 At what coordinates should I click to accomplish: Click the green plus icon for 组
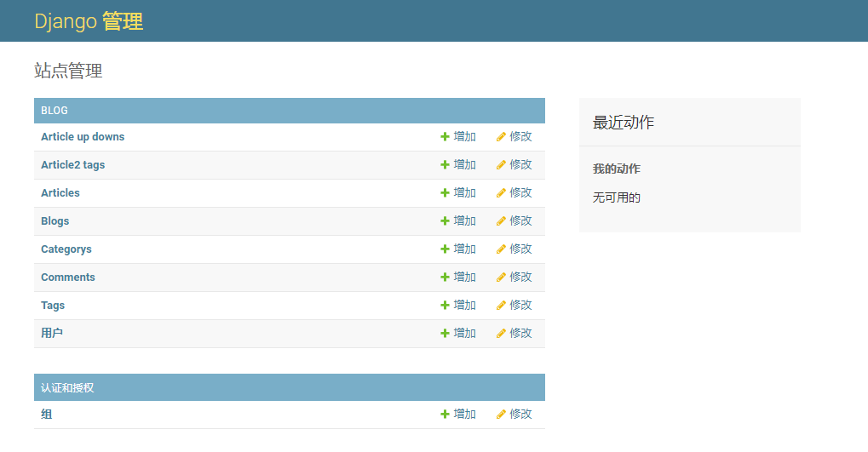pos(445,414)
